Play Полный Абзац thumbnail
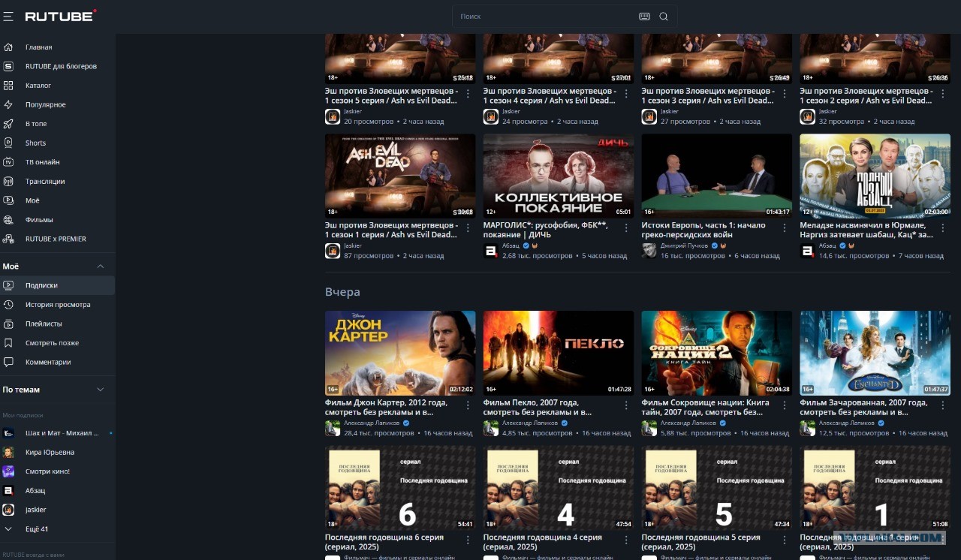Viewport: 961px width, 560px height. tap(875, 176)
